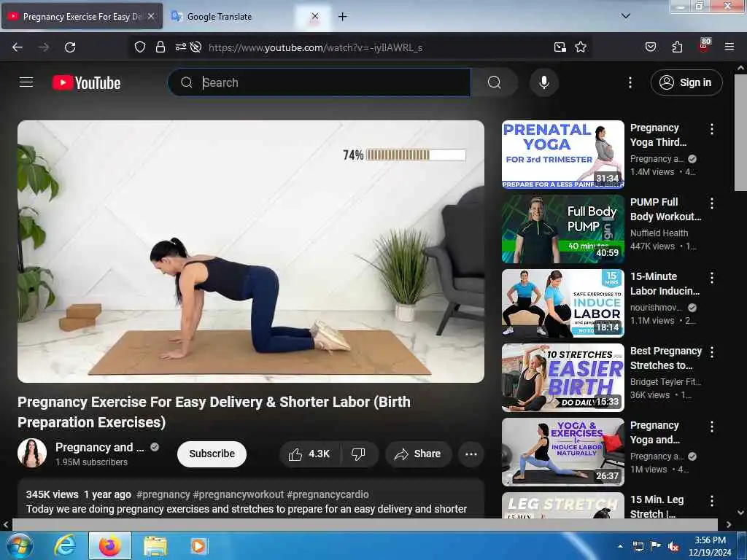Viewport: 747px width, 560px height.
Task: View site security padlock info
Action: point(160,47)
